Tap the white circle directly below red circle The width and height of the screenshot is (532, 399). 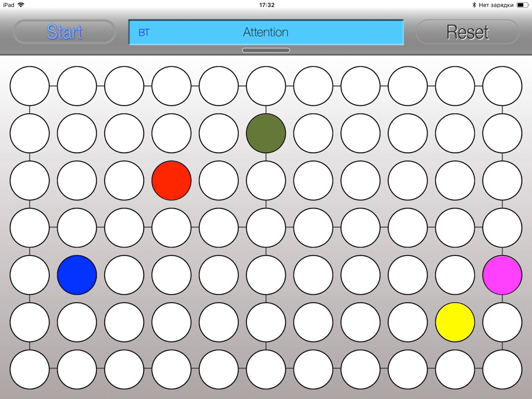pos(171,228)
